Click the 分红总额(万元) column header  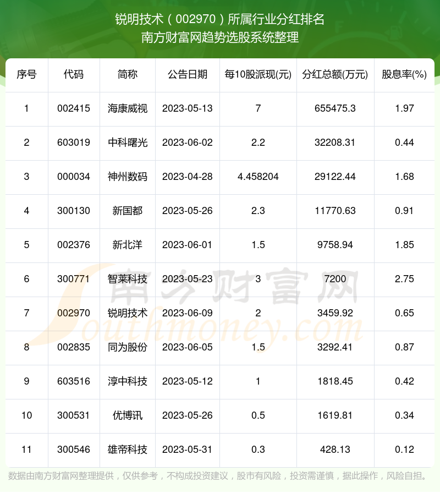[x=335, y=75]
